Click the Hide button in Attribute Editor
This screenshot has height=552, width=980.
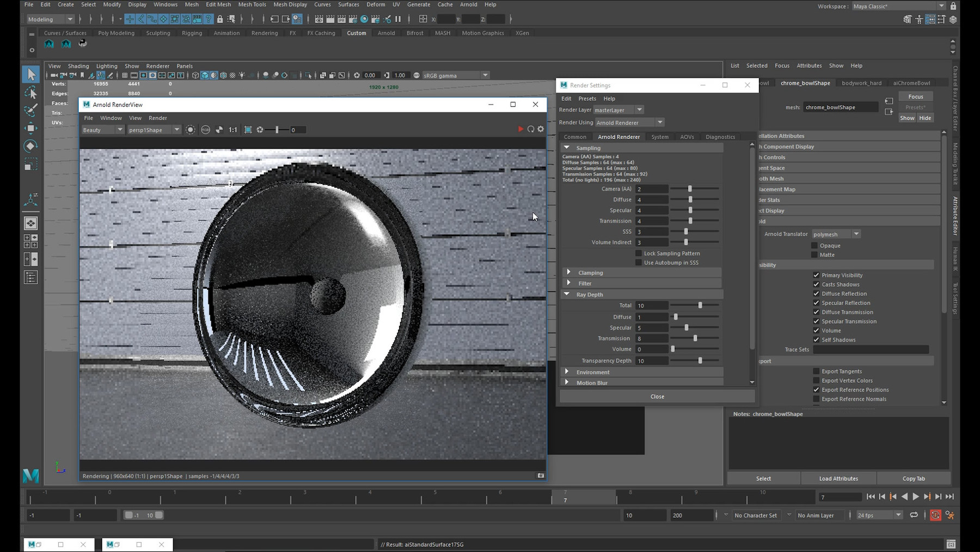click(x=925, y=118)
